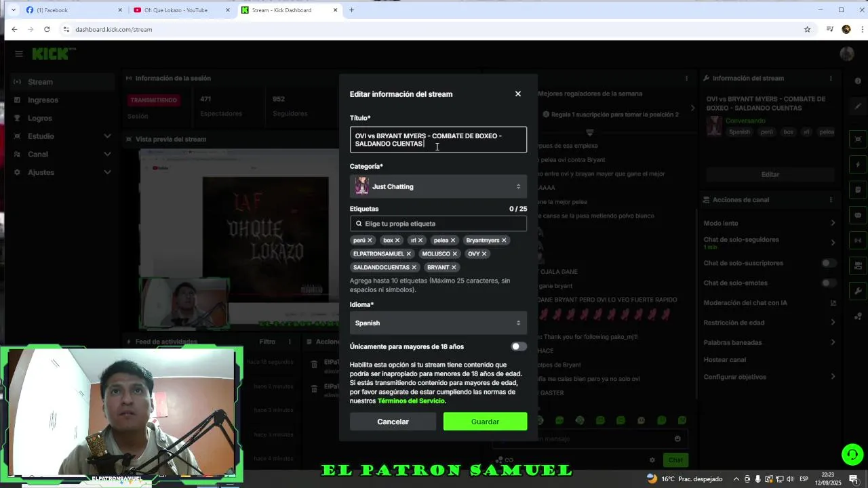Open the Filtro option in activity feed
The width and height of the screenshot is (868, 488).
267,342
